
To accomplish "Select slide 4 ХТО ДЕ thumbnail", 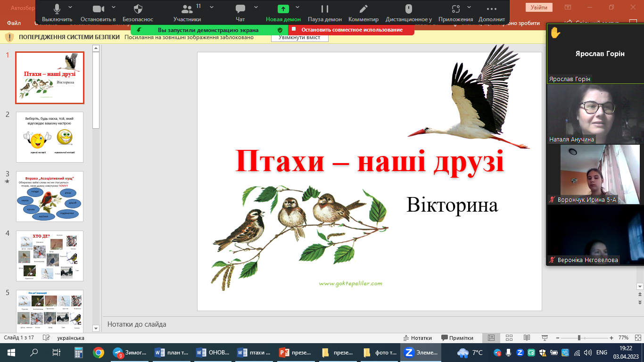I will click(x=50, y=256).
